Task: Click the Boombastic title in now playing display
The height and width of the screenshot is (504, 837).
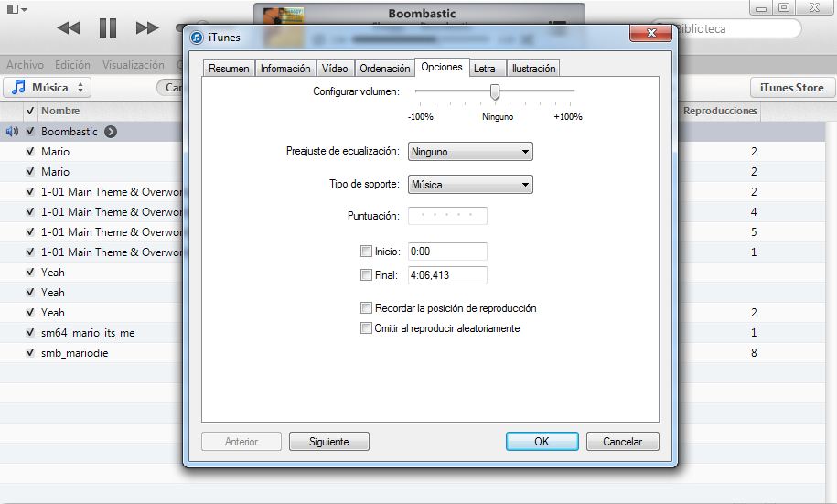Action: [422, 14]
